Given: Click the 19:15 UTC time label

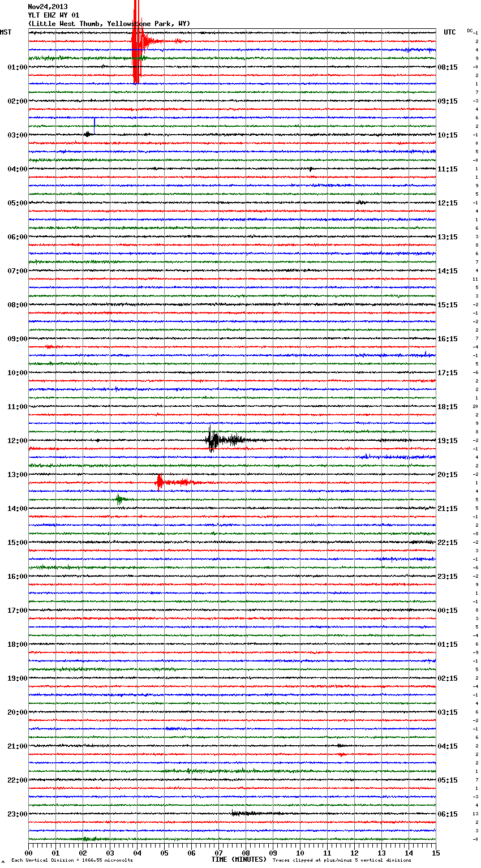Looking at the screenshot, I should click(x=448, y=441).
